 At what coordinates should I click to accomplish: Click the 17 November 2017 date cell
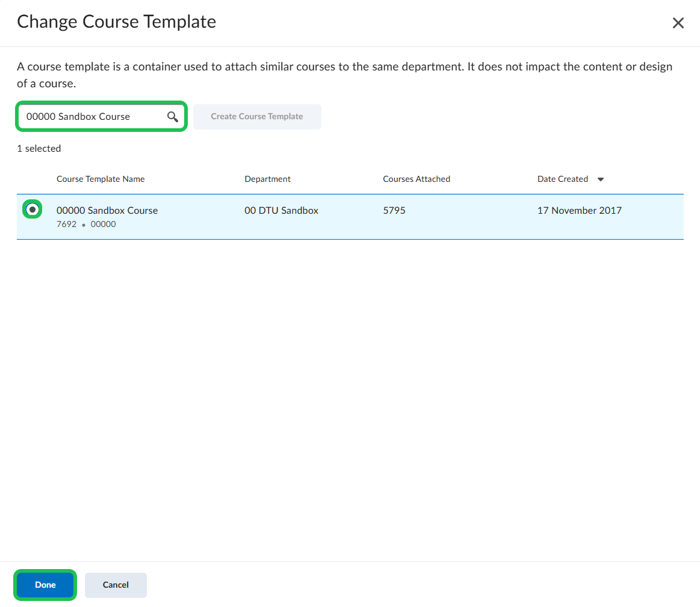[579, 211]
